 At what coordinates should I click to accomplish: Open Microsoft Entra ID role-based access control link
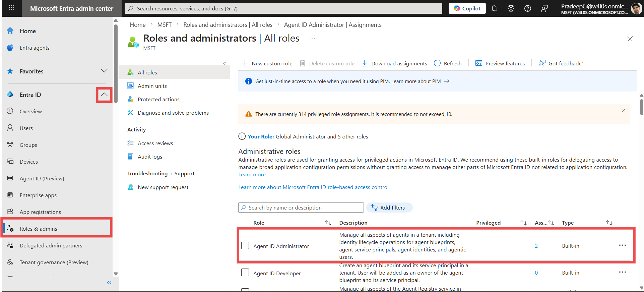(313, 187)
